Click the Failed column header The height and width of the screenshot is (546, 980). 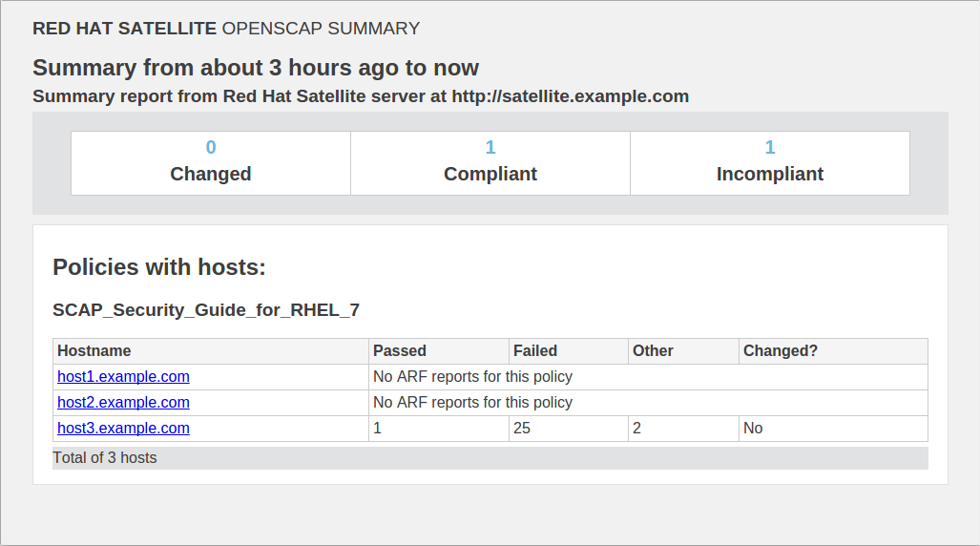[x=535, y=351]
